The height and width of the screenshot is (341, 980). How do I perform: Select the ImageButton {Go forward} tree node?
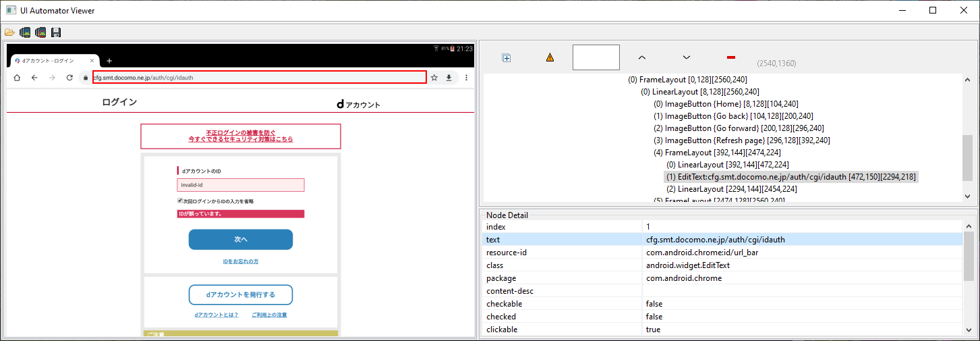coord(739,128)
